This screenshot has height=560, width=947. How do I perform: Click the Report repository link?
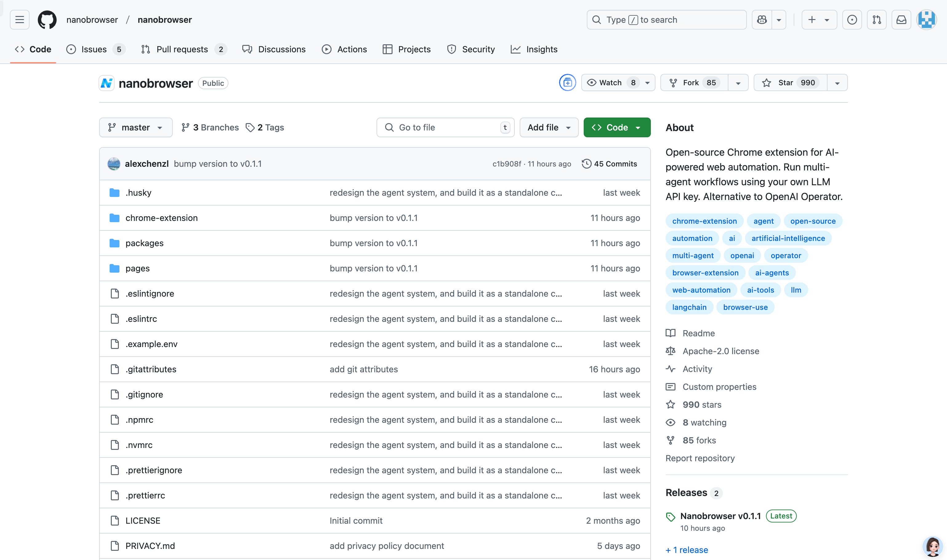click(x=700, y=458)
